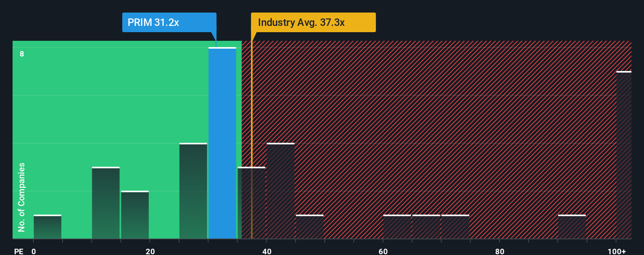Select the histogram bar at PE 25-30

point(193,191)
